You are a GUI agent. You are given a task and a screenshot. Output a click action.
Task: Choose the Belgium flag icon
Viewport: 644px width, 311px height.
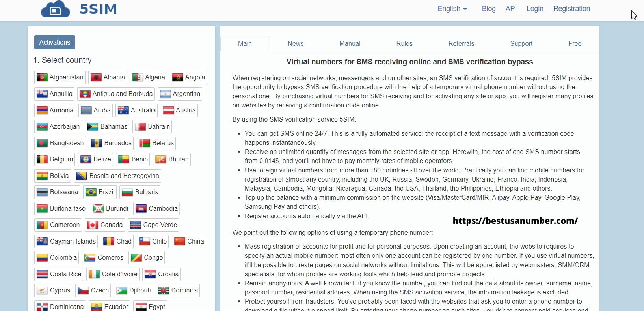42,159
